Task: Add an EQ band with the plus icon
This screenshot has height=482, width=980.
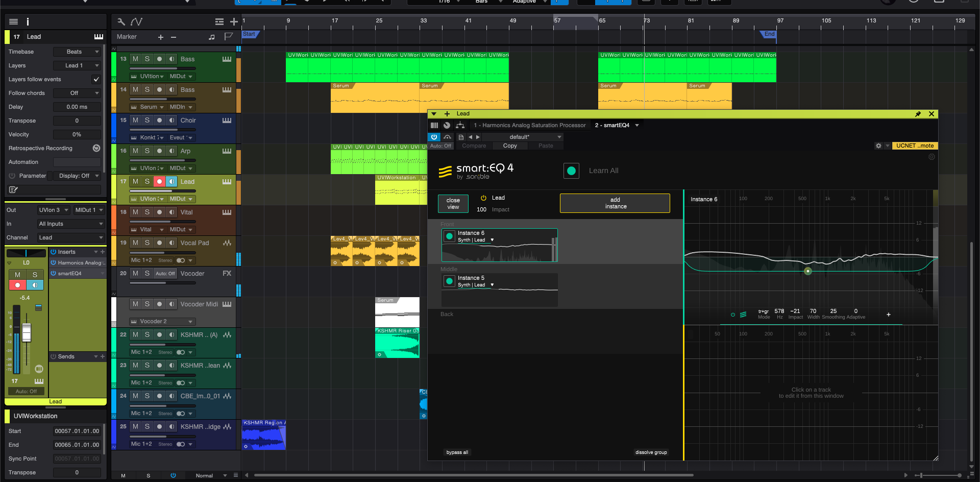Action: click(889, 315)
